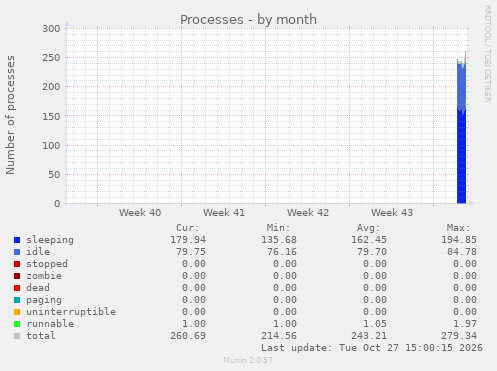497x371 pixels.
Task: Click the 'dead' legend label
Action: (x=38, y=288)
